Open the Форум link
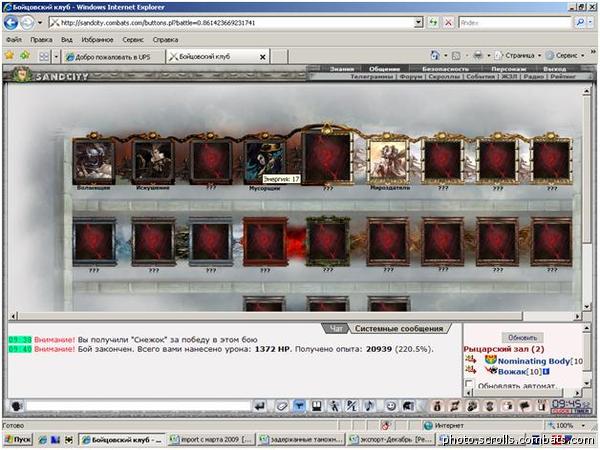Viewport: 600px width, 450px height. coord(411,77)
